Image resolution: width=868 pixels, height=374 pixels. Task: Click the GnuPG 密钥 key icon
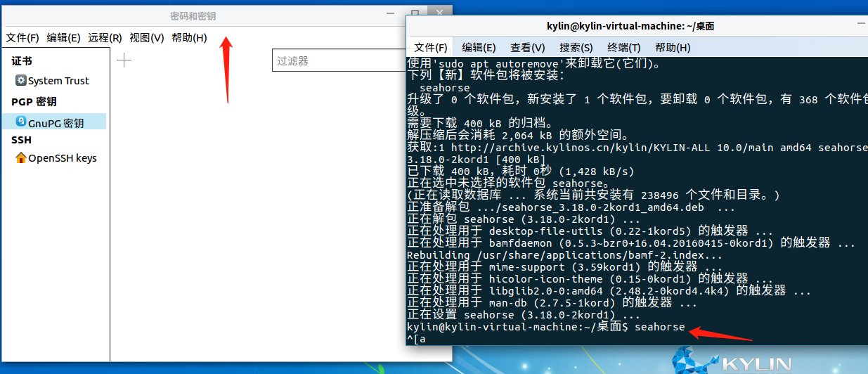tap(21, 122)
